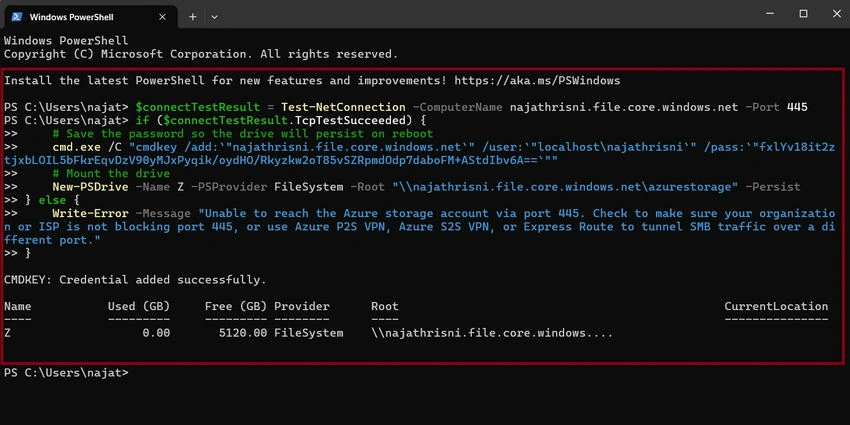Viewport: 850px width, 425px height.
Task: Click the -ComputerName parameter text
Action: 459,107
